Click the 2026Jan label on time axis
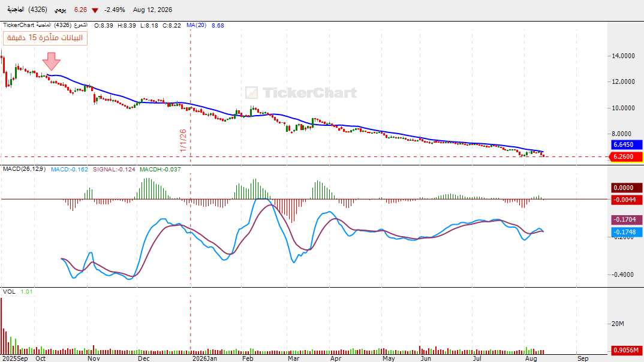The height and width of the screenshot is (362, 644). 205,358
